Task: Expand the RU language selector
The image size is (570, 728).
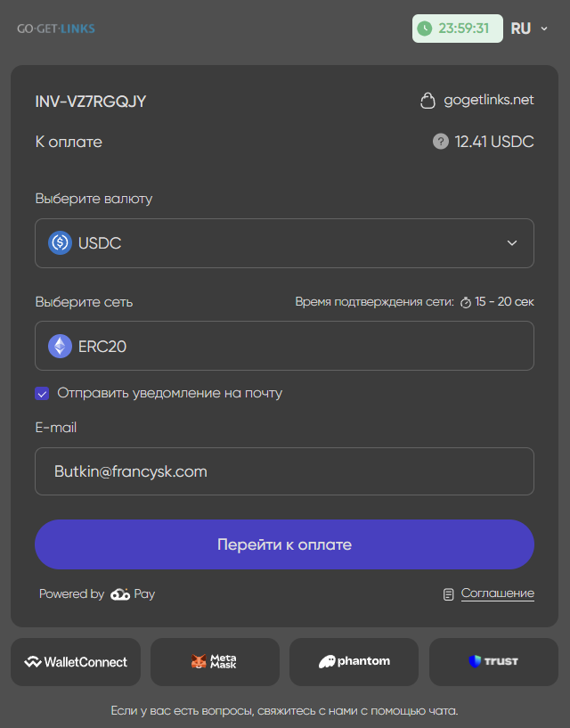Action: click(x=529, y=29)
